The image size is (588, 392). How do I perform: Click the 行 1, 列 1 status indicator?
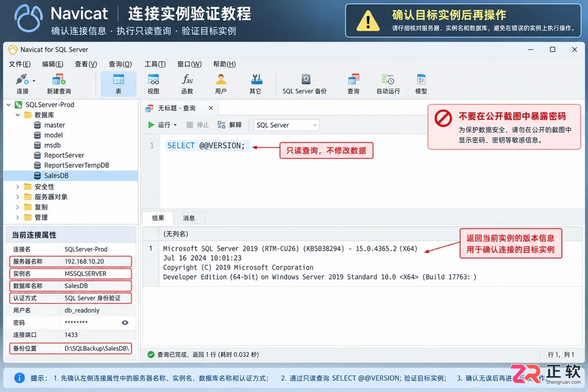click(x=560, y=354)
